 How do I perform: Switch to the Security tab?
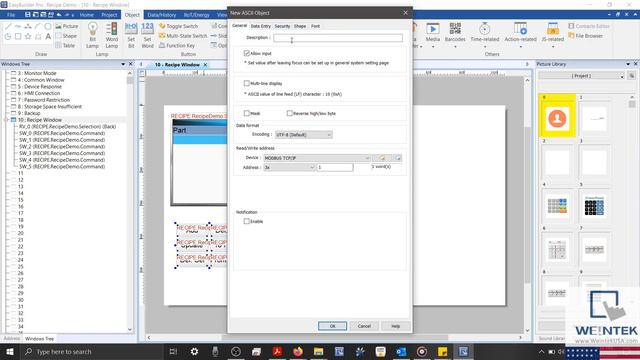coord(282,26)
